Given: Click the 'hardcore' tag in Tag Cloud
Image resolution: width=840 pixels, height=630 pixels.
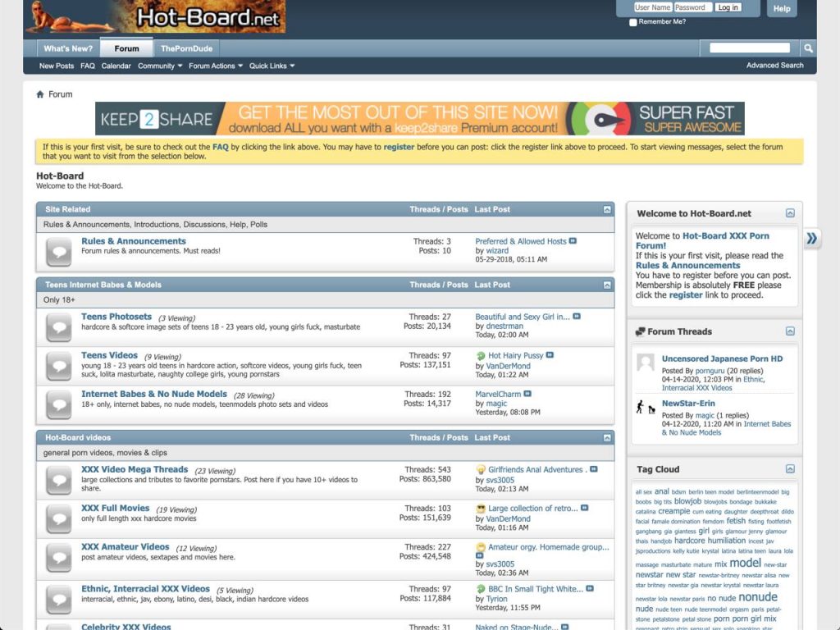Looking at the screenshot, I should click(x=689, y=541).
